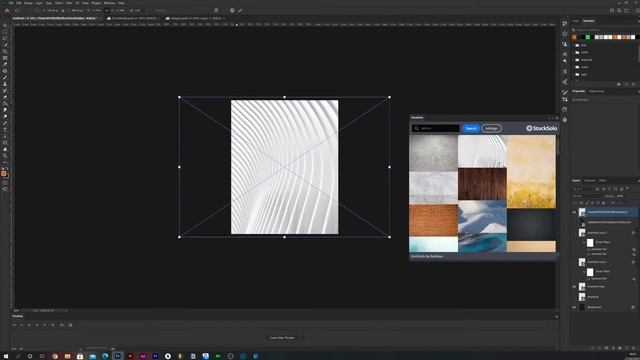Click the Settings button in StockSolo
The image size is (640, 360).
pyautogui.click(x=491, y=128)
